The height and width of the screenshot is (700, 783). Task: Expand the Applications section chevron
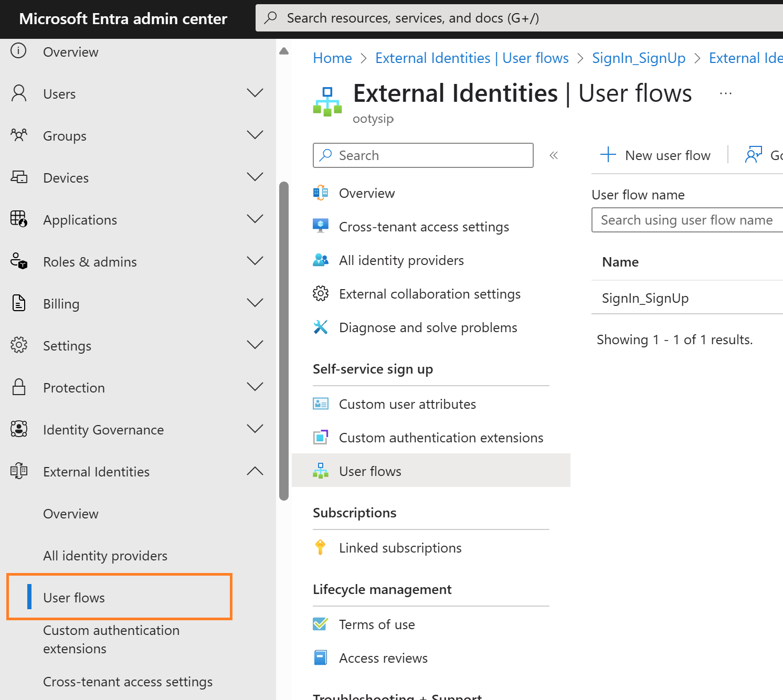coord(255,219)
